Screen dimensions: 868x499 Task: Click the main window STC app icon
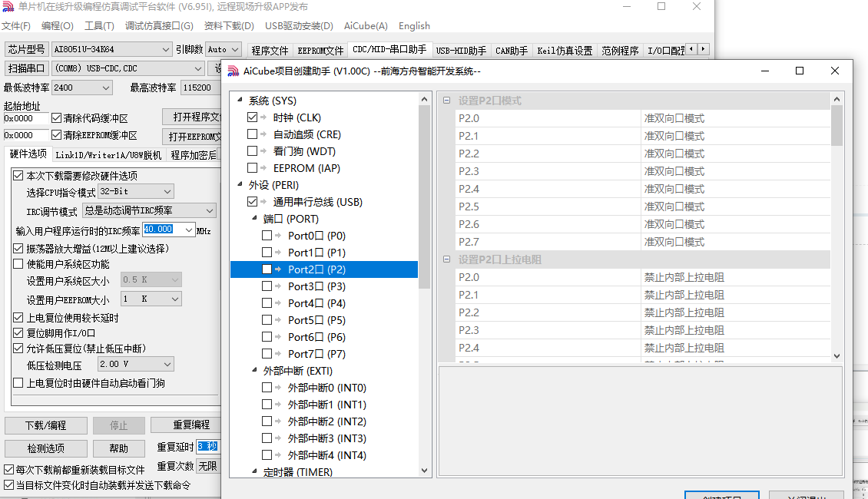8,7
